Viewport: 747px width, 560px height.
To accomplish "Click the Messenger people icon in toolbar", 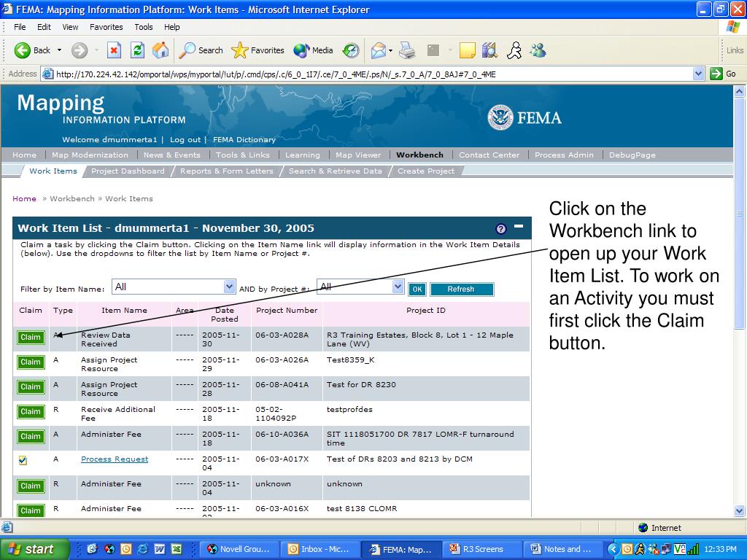I will [538, 50].
